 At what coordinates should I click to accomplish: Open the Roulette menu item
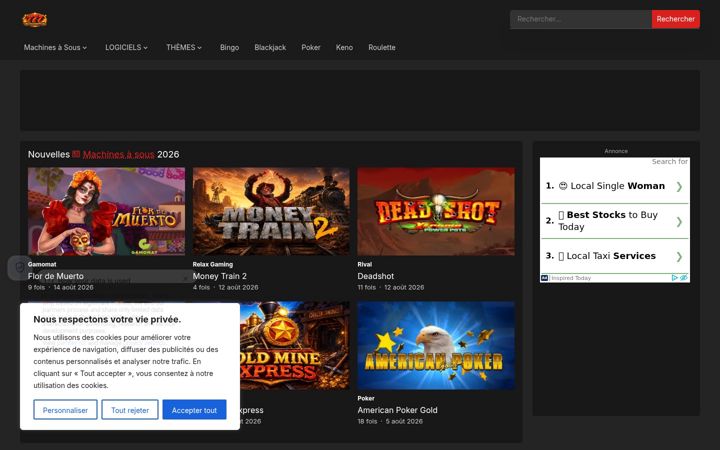click(382, 47)
